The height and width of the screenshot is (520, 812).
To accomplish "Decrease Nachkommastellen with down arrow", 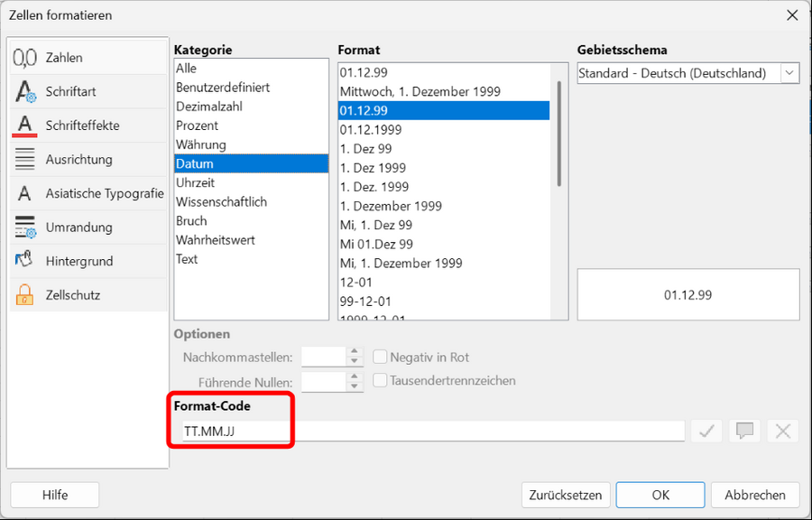I will click(355, 361).
